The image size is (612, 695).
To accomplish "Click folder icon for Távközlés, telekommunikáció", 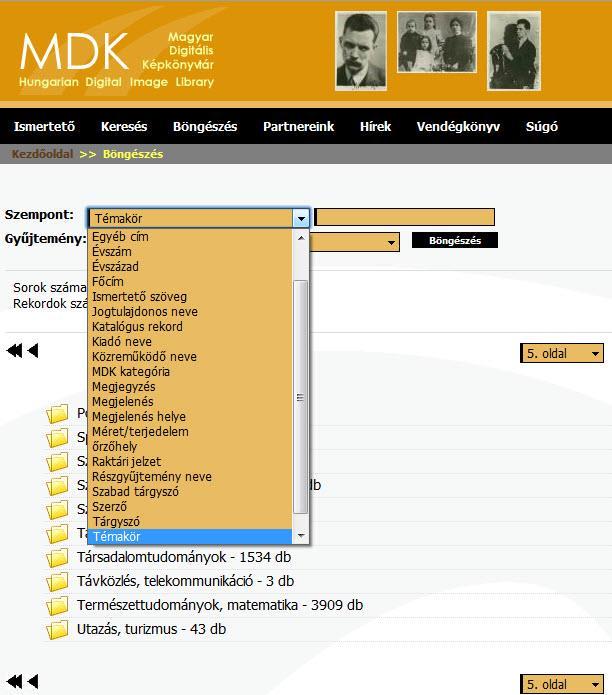I will coord(57,582).
